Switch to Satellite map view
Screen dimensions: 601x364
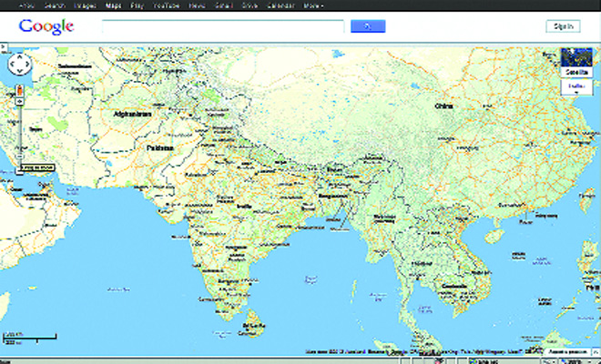576,62
